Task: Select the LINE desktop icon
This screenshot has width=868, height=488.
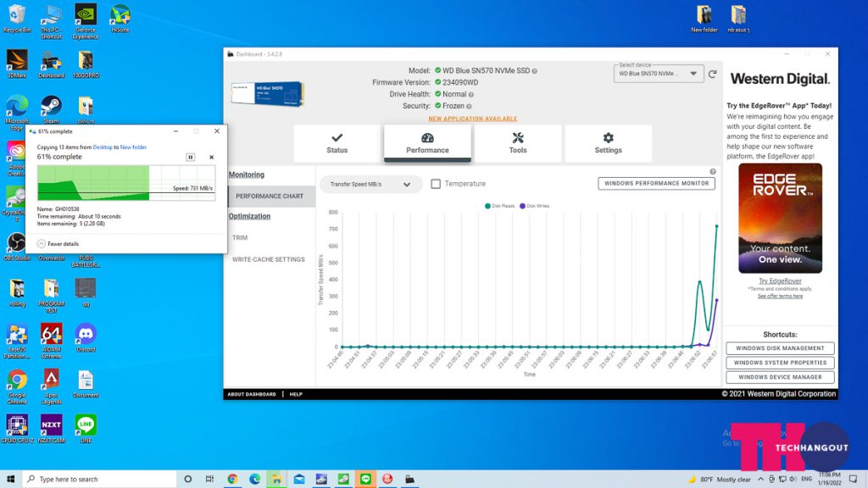Action: (x=86, y=430)
